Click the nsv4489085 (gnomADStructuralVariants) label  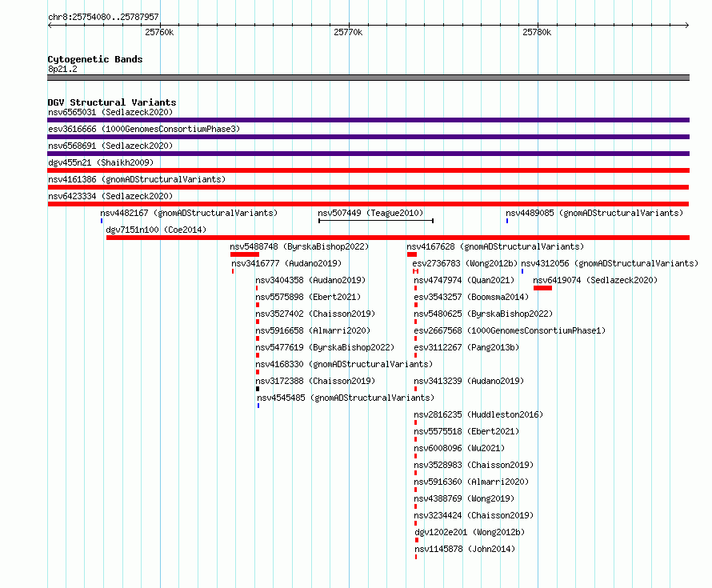coord(594,213)
